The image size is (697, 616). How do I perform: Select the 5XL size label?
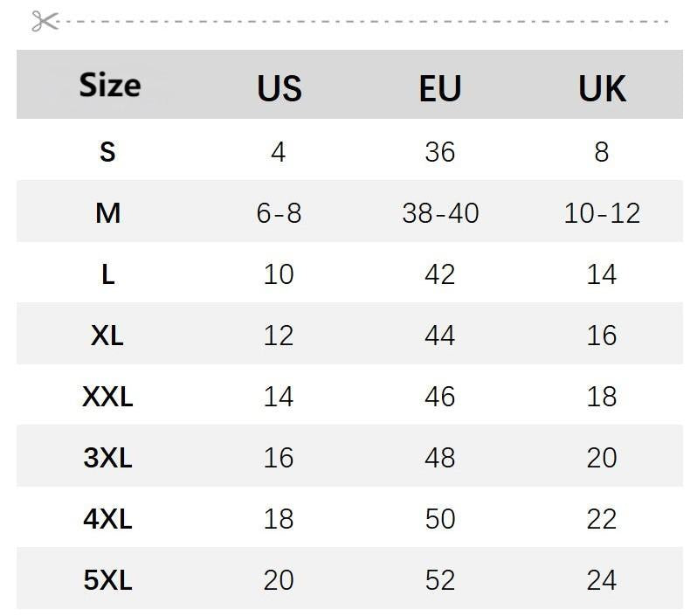point(107,580)
